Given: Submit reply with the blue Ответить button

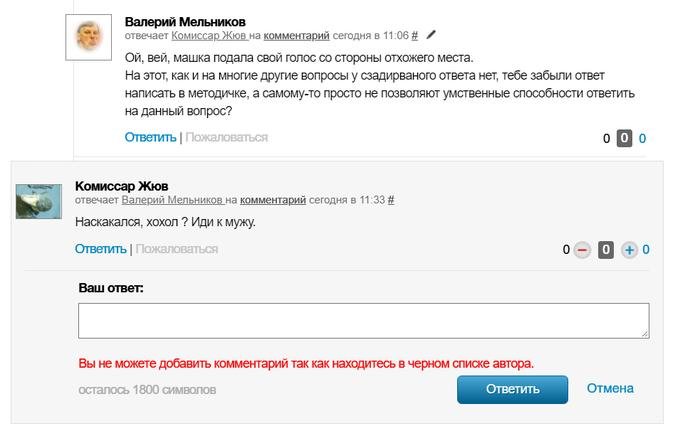Looking at the screenshot, I should tap(512, 390).
